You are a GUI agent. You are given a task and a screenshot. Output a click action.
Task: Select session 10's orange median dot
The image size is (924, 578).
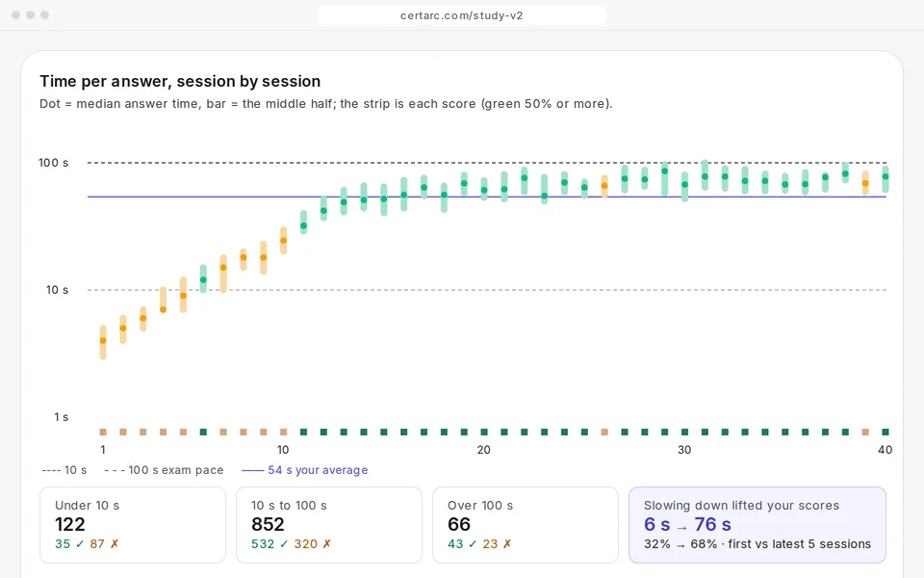pyautogui.click(x=283, y=241)
